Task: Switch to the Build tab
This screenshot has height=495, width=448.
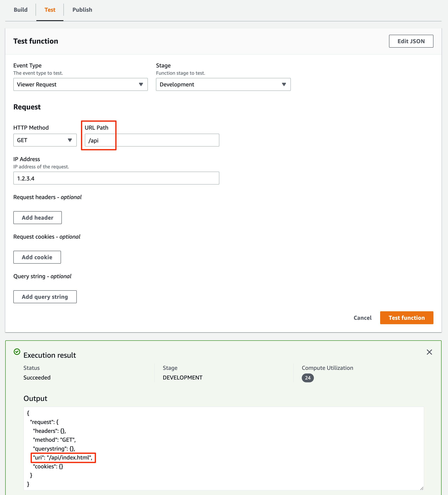Action: tap(21, 10)
